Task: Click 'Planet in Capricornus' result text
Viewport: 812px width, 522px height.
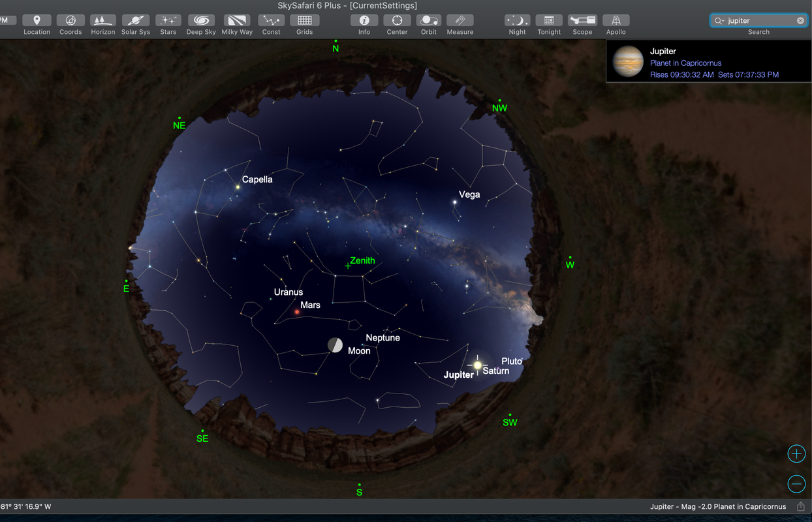Action: 686,63
